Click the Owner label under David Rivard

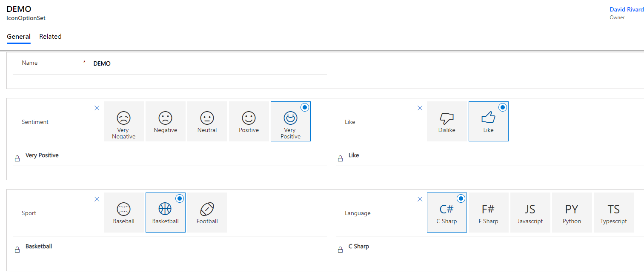[617, 17]
